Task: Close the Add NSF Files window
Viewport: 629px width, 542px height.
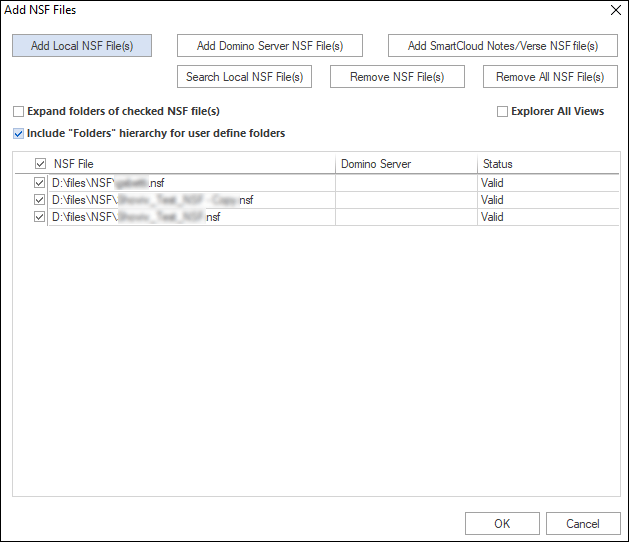Action: click(x=616, y=10)
